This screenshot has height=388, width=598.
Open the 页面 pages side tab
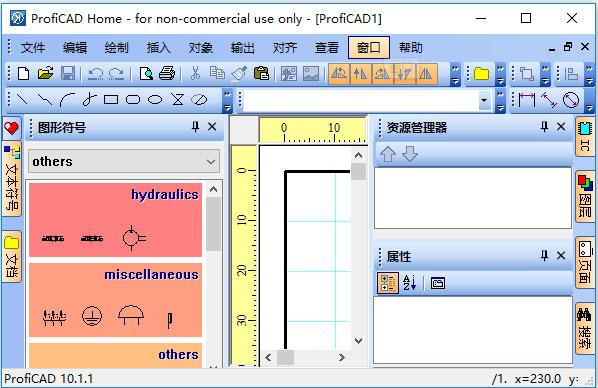pyautogui.click(x=585, y=262)
